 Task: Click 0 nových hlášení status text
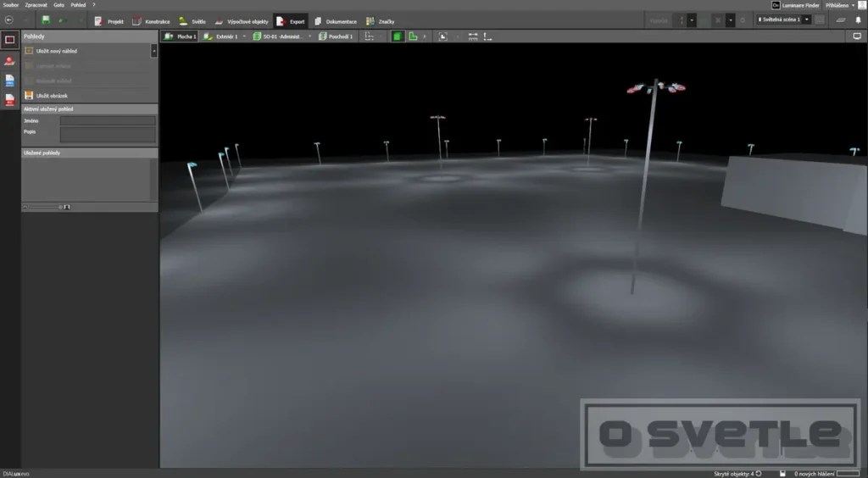(814, 474)
